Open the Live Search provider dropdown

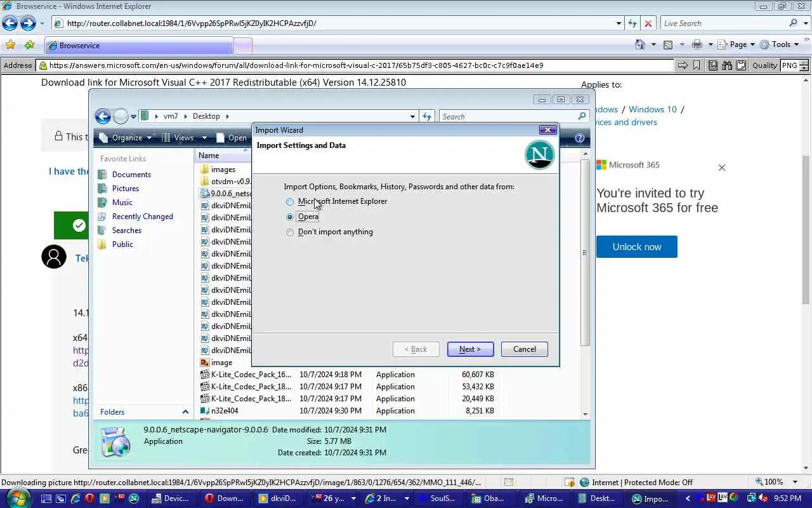(805, 23)
